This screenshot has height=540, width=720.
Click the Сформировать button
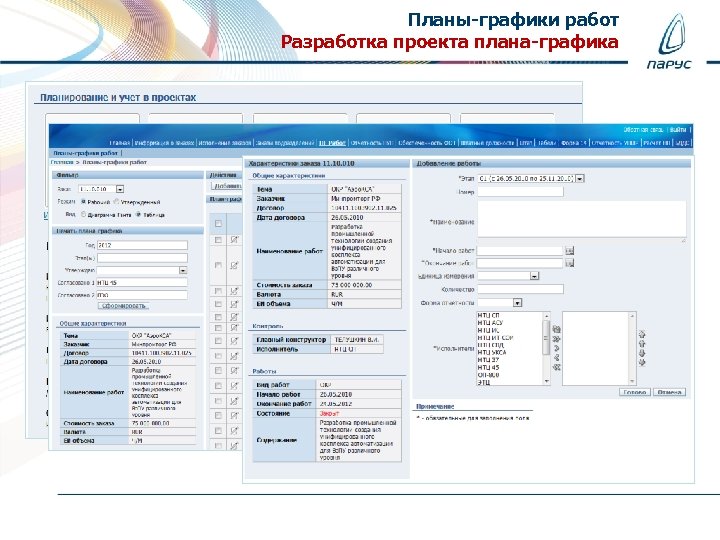pyautogui.click(x=124, y=305)
